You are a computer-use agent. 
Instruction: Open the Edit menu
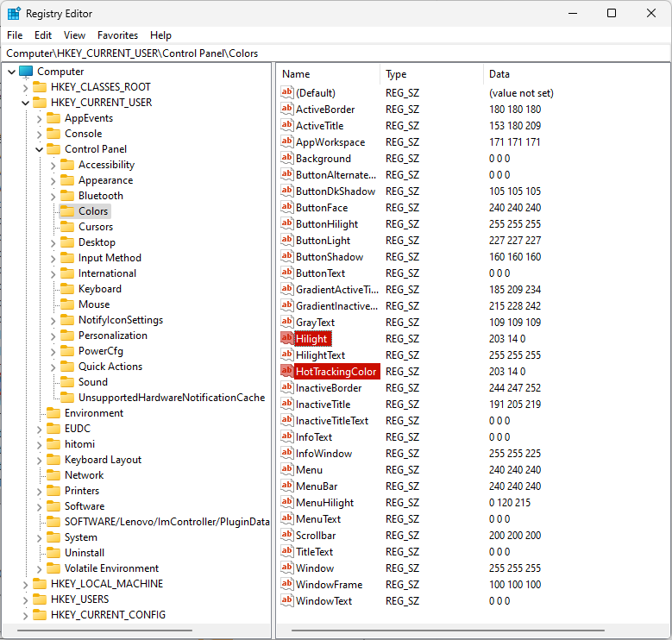pyautogui.click(x=43, y=35)
